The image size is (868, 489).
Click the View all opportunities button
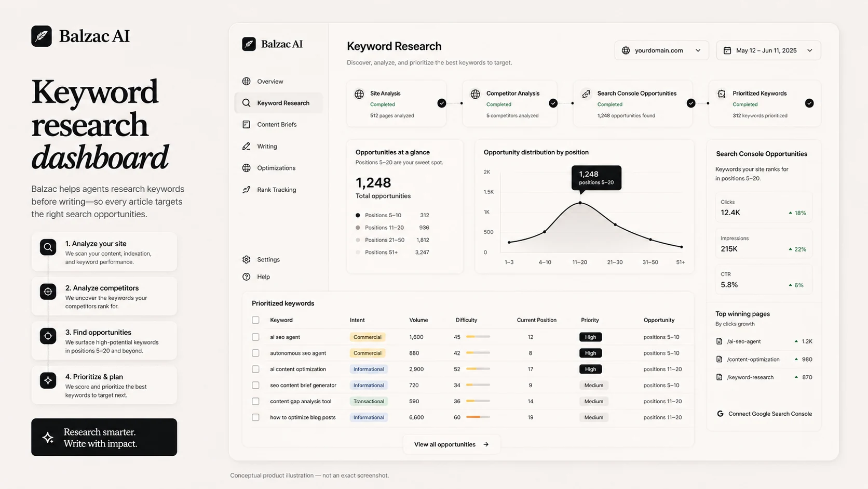coord(452,444)
